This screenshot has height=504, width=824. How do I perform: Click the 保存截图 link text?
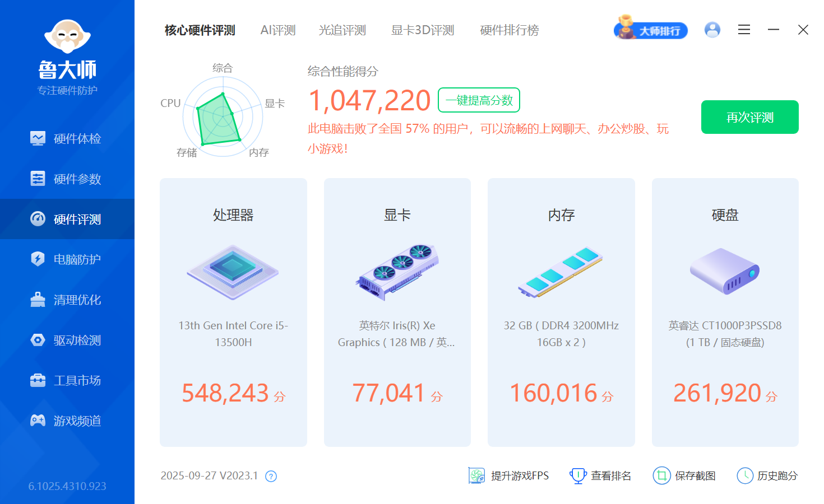point(695,475)
